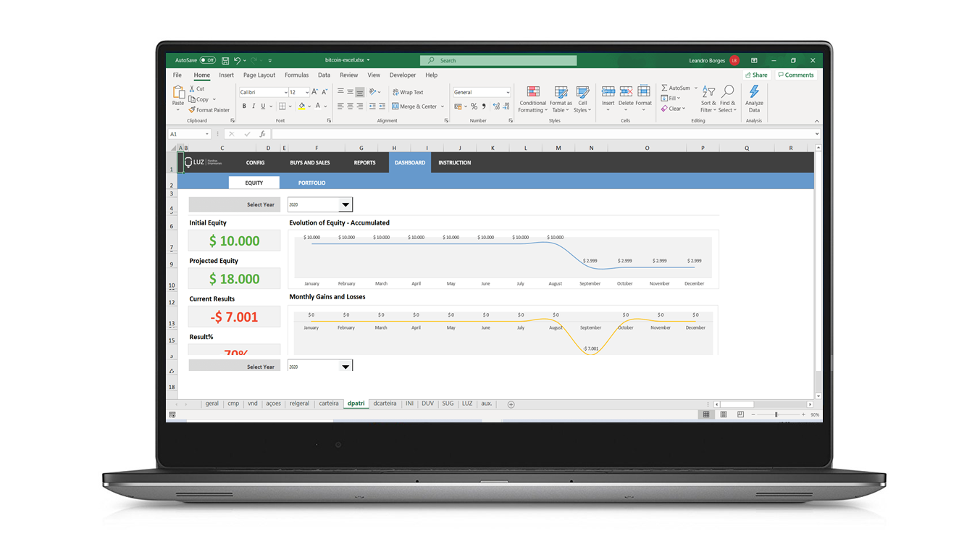Open the Comments pane
The image size is (980, 555).
[795, 75]
